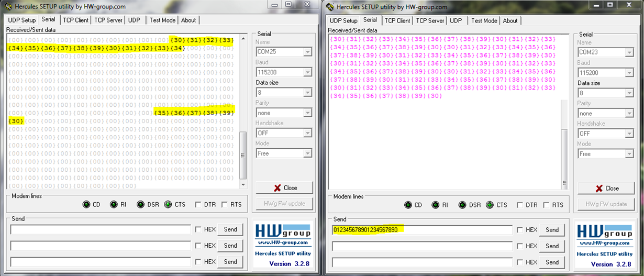
Task: Click first Send button in COM25 window
Action: pos(230,229)
